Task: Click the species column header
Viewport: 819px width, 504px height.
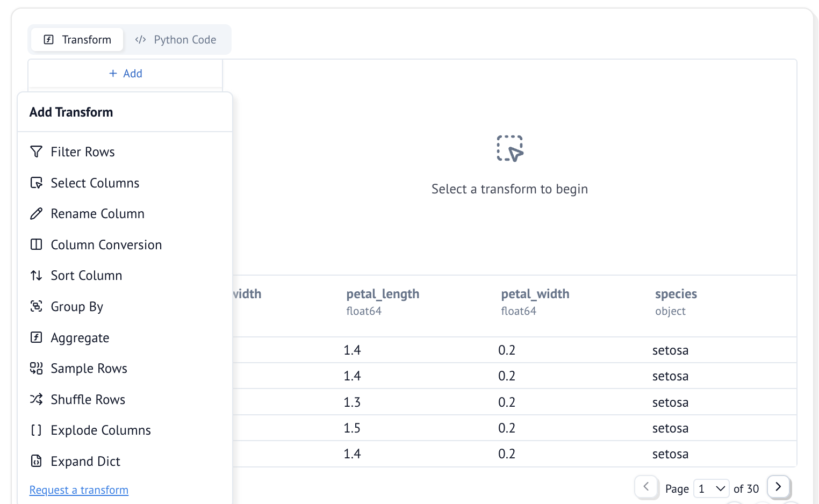Action: pos(676,294)
